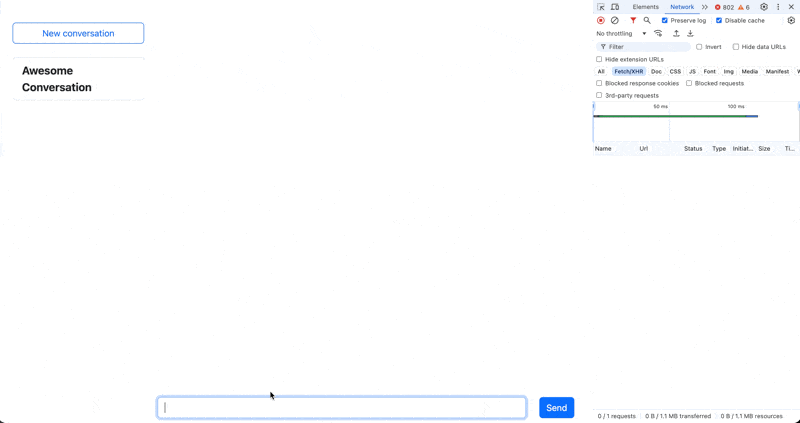
Task: Sort requests by Status column
Action: [x=693, y=148]
